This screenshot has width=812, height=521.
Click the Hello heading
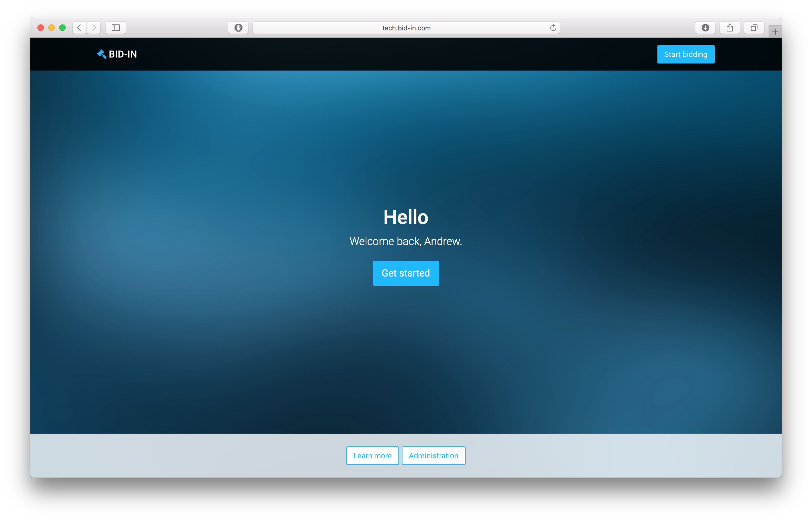pos(406,217)
